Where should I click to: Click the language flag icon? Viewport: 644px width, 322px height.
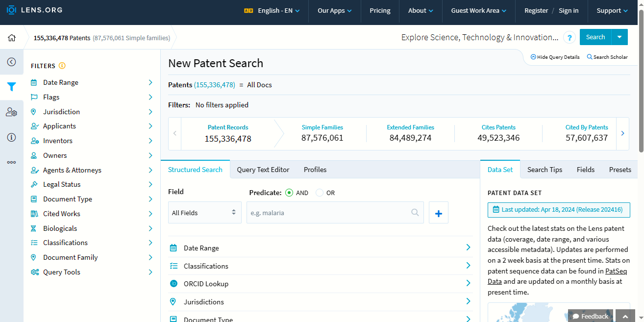248,11
